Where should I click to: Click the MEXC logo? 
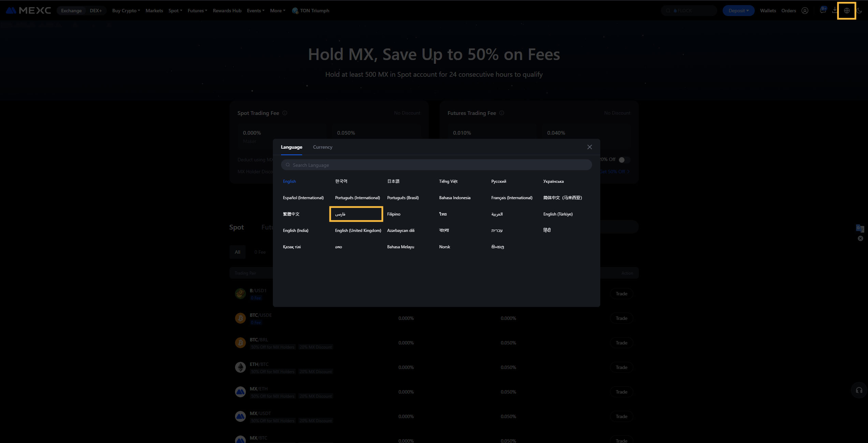point(29,11)
